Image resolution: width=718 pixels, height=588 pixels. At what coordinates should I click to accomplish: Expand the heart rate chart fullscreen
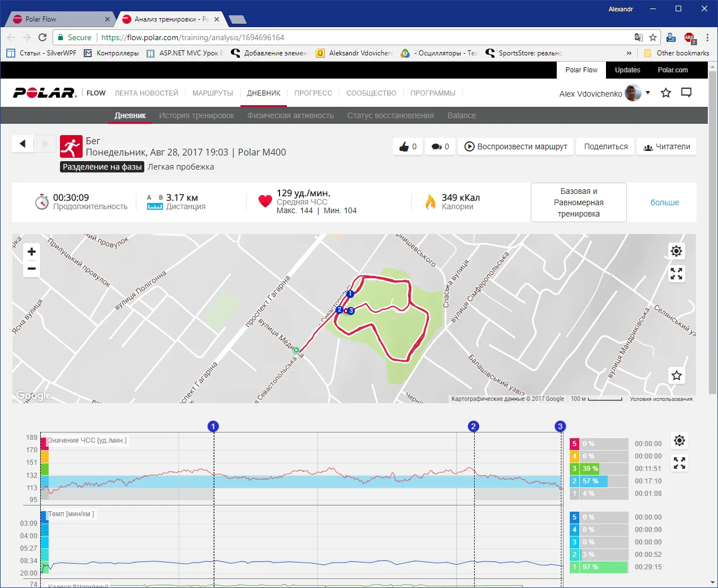click(x=680, y=464)
